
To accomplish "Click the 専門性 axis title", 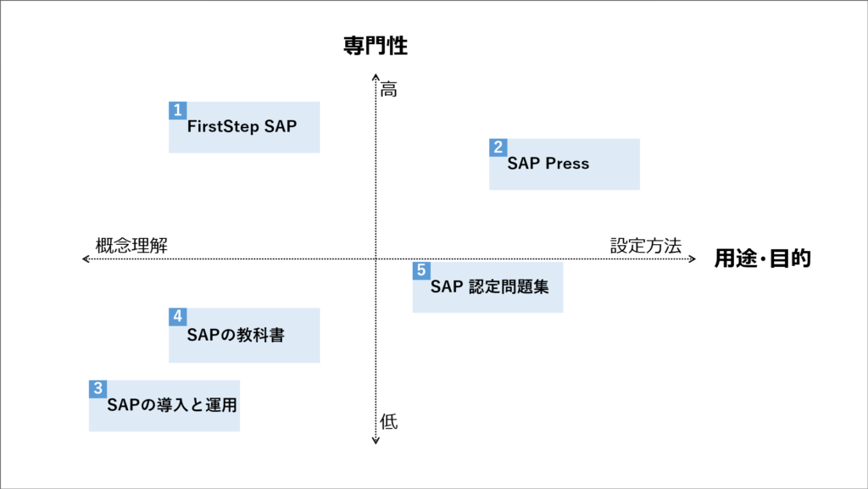I will pyautogui.click(x=376, y=46).
